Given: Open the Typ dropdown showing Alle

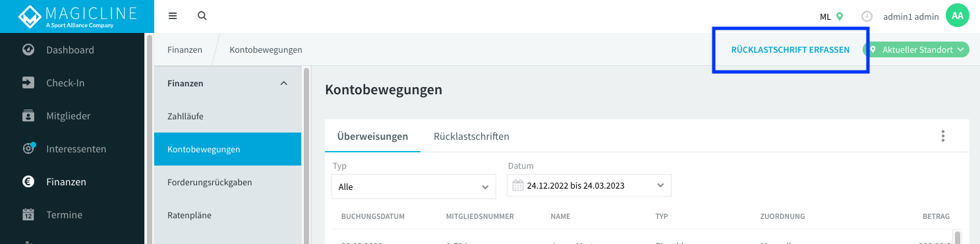Looking at the screenshot, I should [x=413, y=187].
